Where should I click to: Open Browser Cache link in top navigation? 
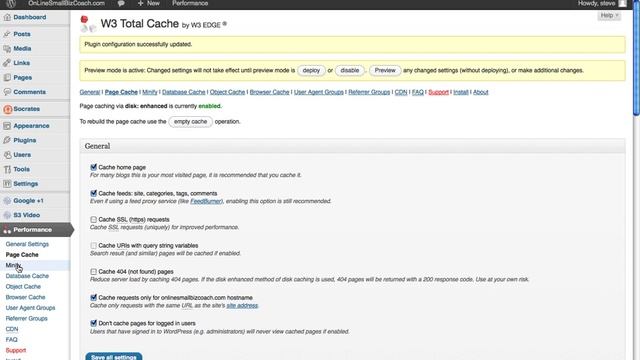pyautogui.click(x=269, y=92)
